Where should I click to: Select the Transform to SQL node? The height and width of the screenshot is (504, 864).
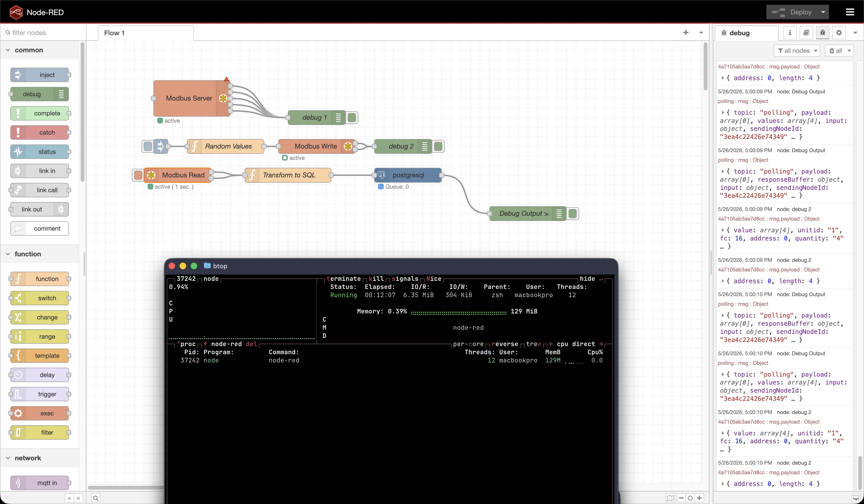288,175
